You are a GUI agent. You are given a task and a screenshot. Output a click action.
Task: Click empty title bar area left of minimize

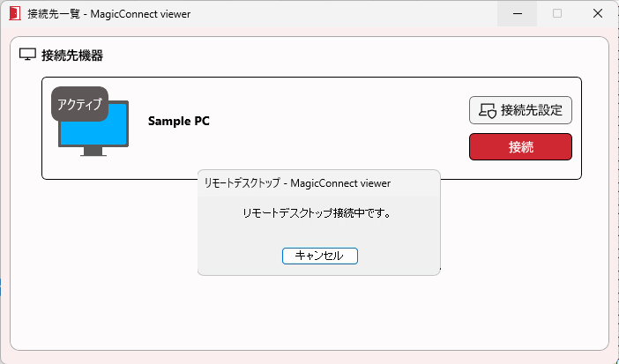click(x=353, y=14)
